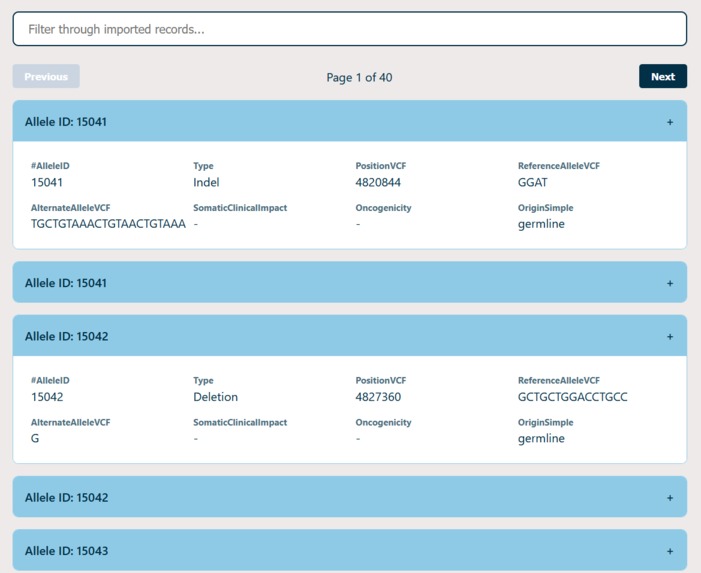The width and height of the screenshot is (701, 573).
Task: Click the #AlleleID value 15041 in the card
Action: (x=46, y=182)
